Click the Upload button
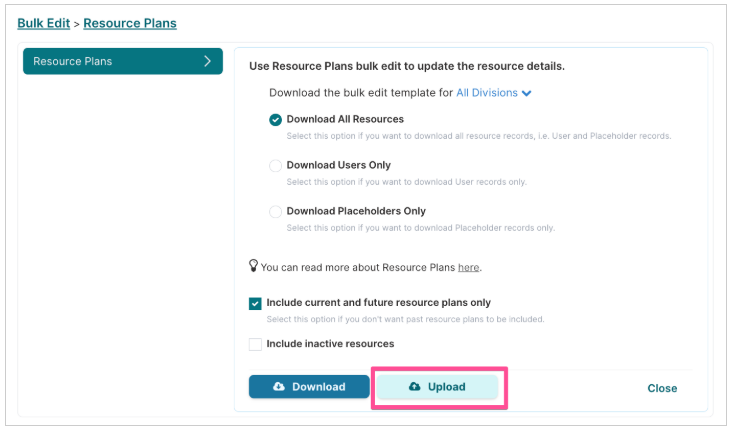Image resolution: width=731 pixels, height=429 pixels. point(437,387)
